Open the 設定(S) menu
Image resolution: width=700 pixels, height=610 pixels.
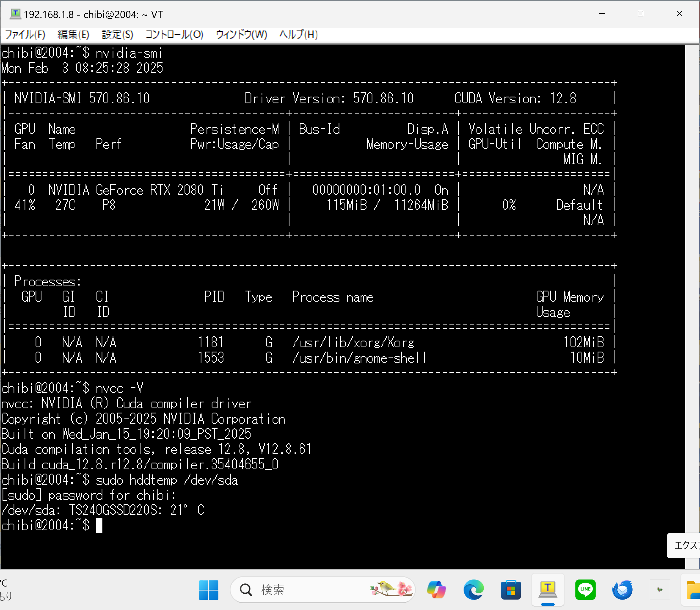coord(118,34)
